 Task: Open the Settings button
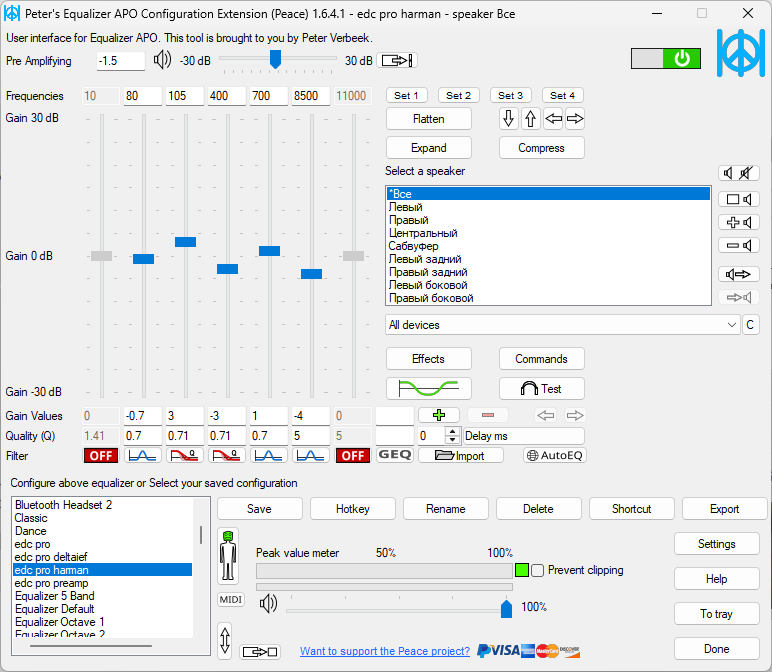click(x=716, y=544)
